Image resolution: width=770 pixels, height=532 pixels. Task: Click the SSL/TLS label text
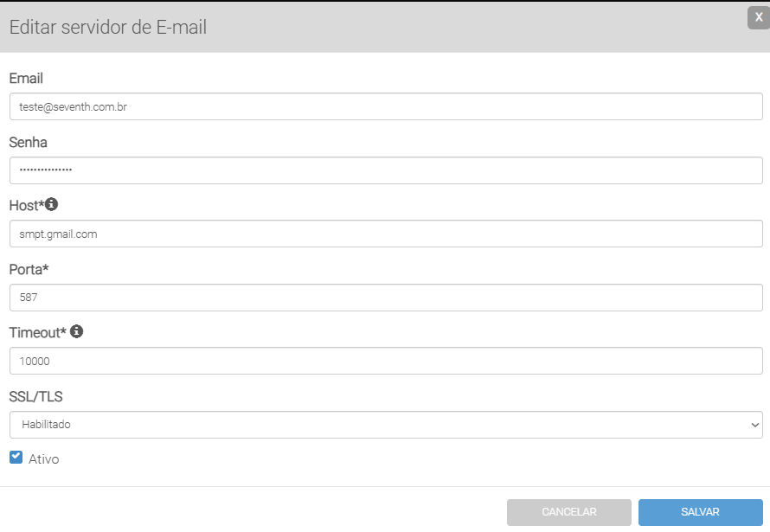[35, 397]
